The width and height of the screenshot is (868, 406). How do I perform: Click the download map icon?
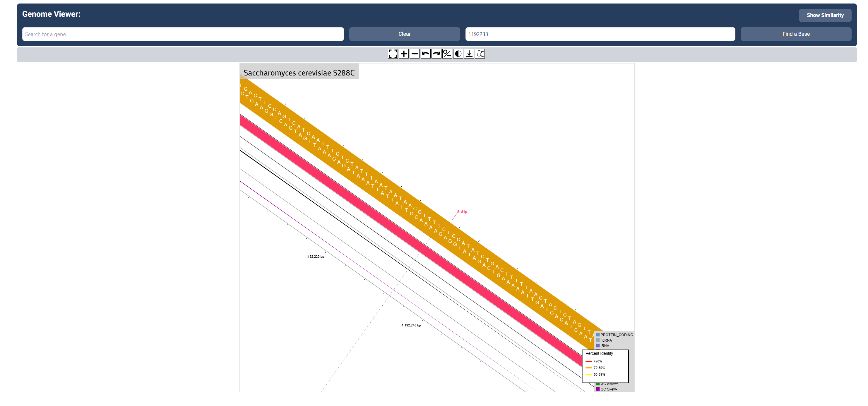pos(469,54)
